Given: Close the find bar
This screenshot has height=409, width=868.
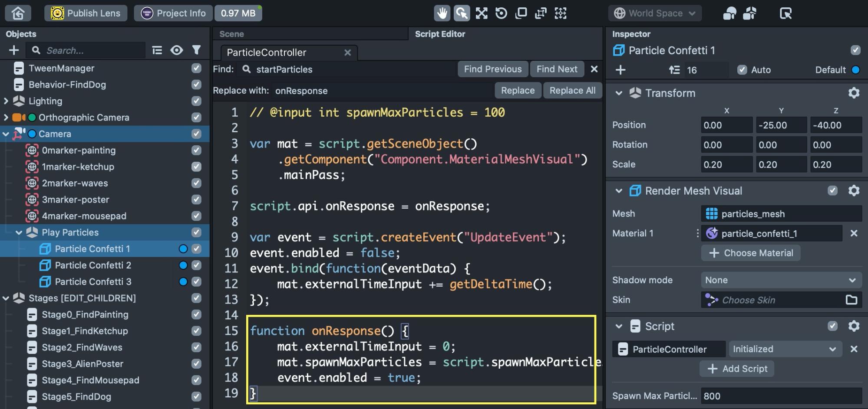Looking at the screenshot, I should coord(594,69).
